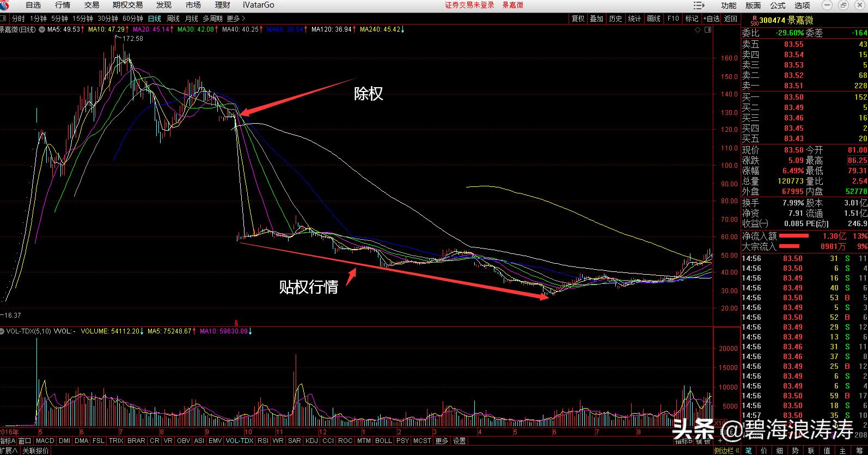This screenshot has width=868, height=455.
Task: Add the stock with +自选
Action: coord(712,19)
